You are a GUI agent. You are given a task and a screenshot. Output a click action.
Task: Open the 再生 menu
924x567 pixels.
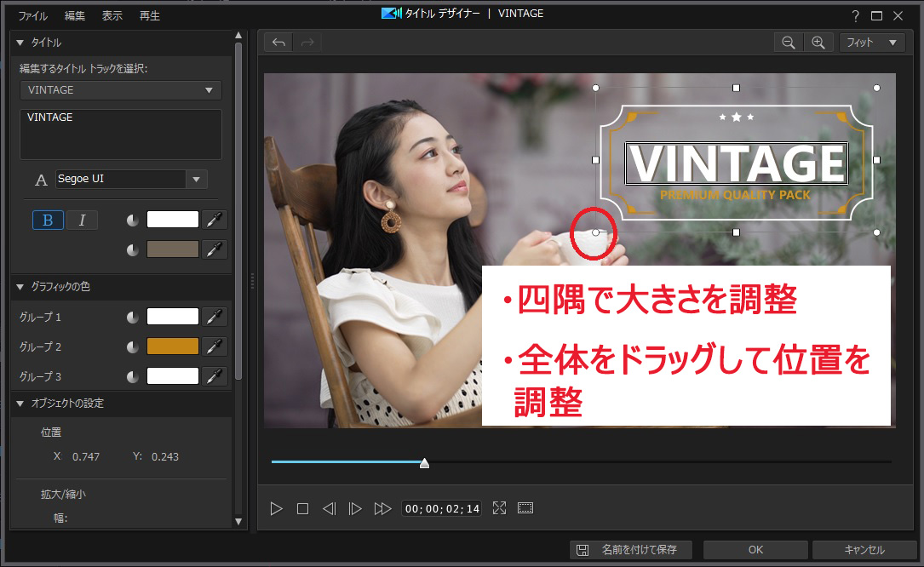[x=150, y=16]
